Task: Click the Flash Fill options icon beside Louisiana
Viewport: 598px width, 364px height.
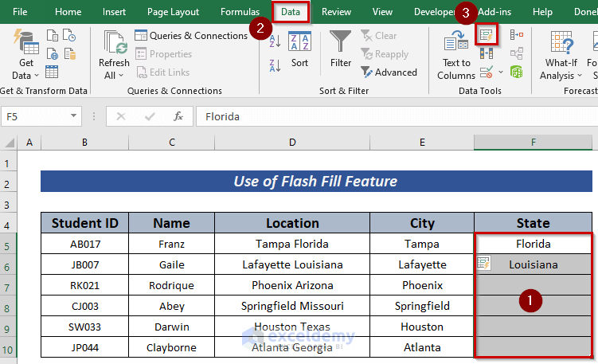Action: point(483,262)
